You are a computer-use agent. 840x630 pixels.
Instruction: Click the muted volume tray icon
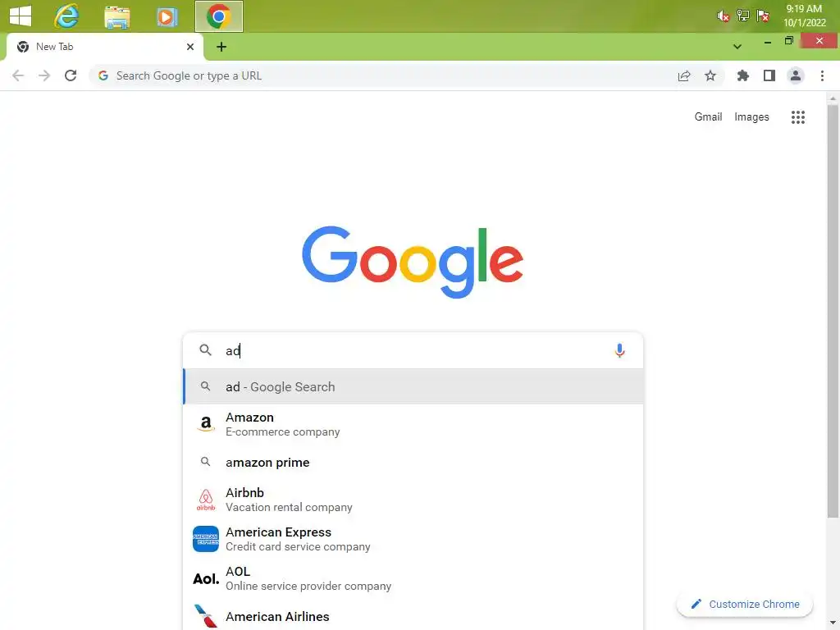[x=724, y=16]
